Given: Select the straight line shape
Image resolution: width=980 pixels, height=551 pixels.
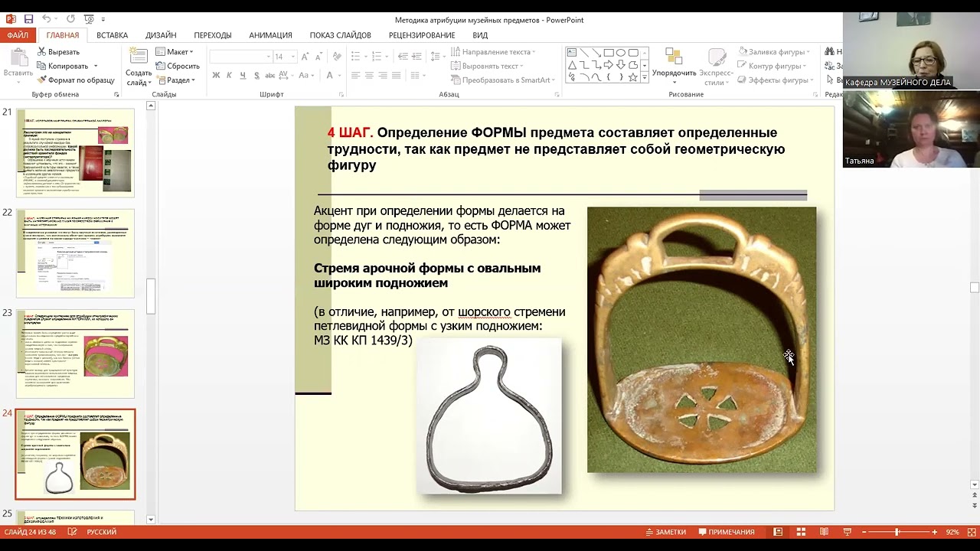Looking at the screenshot, I should (x=584, y=53).
